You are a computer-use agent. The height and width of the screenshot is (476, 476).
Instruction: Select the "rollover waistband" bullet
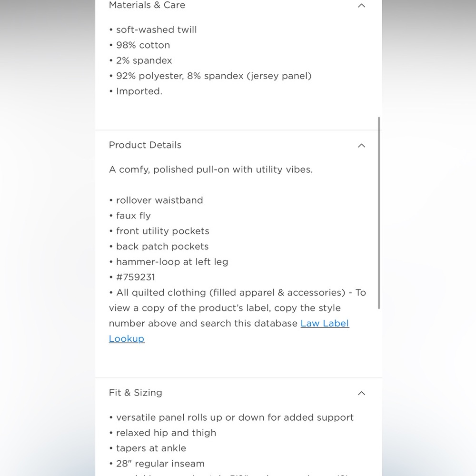(x=159, y=200)
